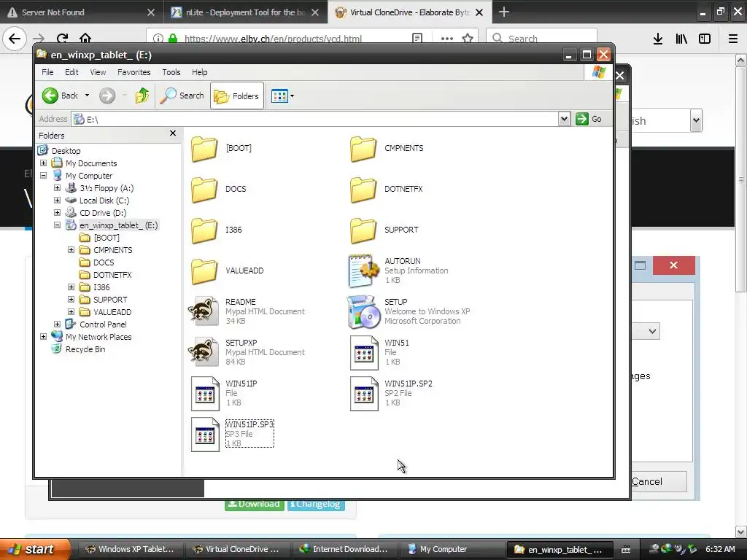Viewport: 747px width, 560px height.
Task: Select the [BOOT] folder icon
Action: click(x=204, y=149)
